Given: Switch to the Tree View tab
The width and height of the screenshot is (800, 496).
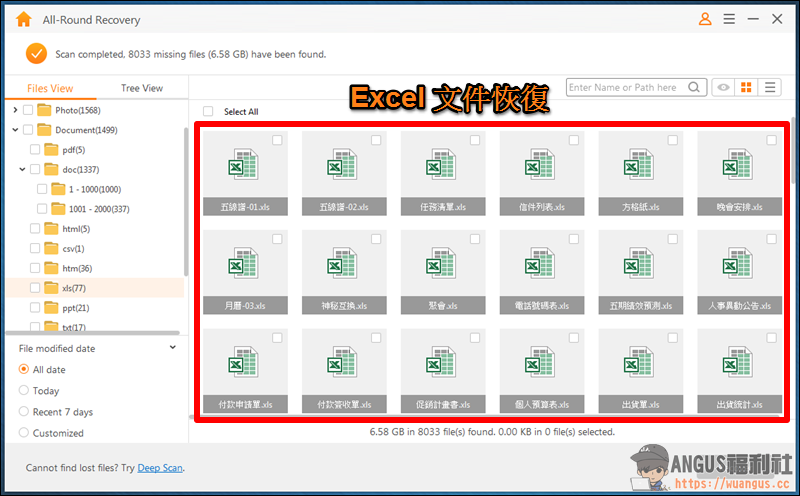Looking at the screenshot, I should click(x=142, y=88).
